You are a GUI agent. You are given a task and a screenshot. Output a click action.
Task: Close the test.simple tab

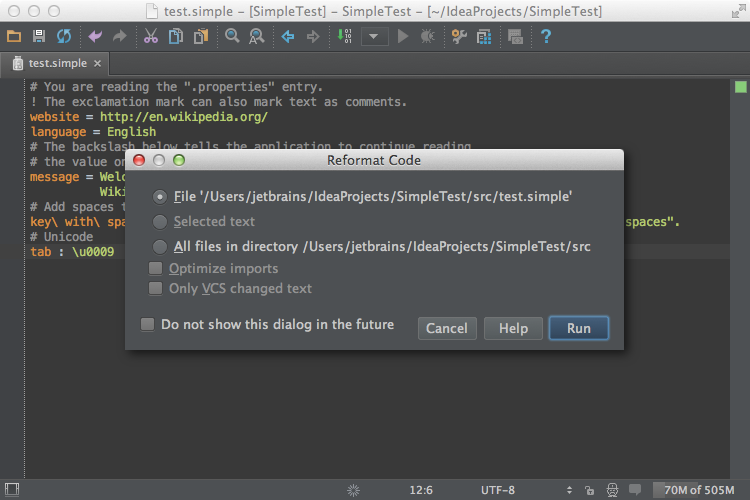[97, 63]
